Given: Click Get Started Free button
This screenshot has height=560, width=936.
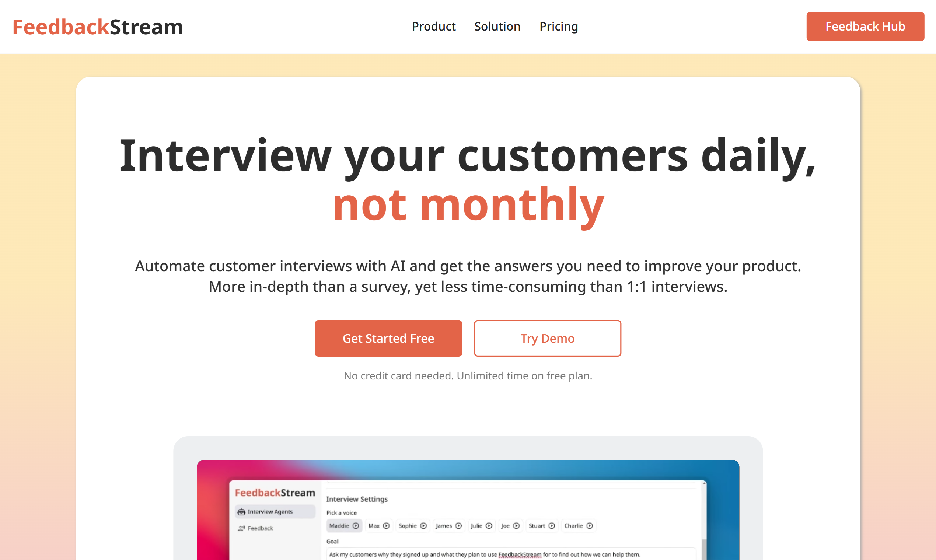Looking at the screenshot, I should 388,338.
